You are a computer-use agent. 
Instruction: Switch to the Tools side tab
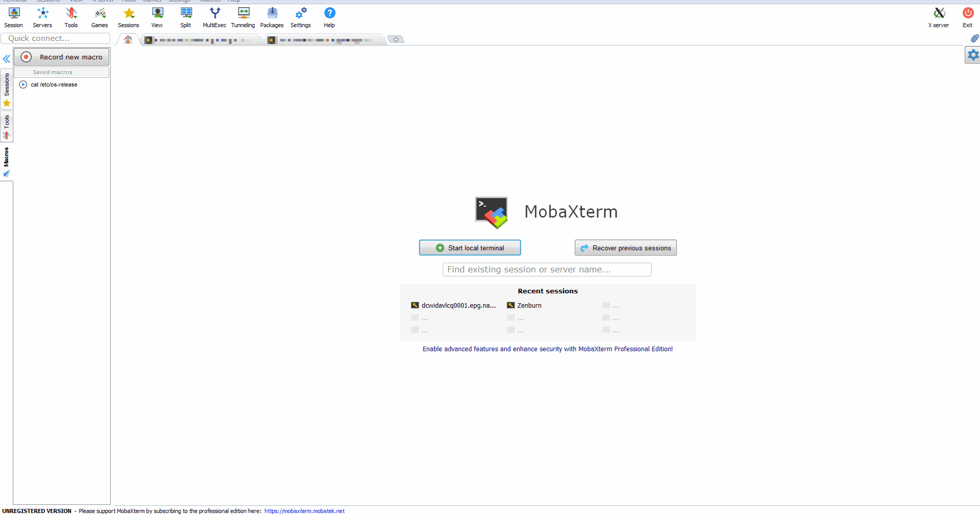[x=7, y=126]
